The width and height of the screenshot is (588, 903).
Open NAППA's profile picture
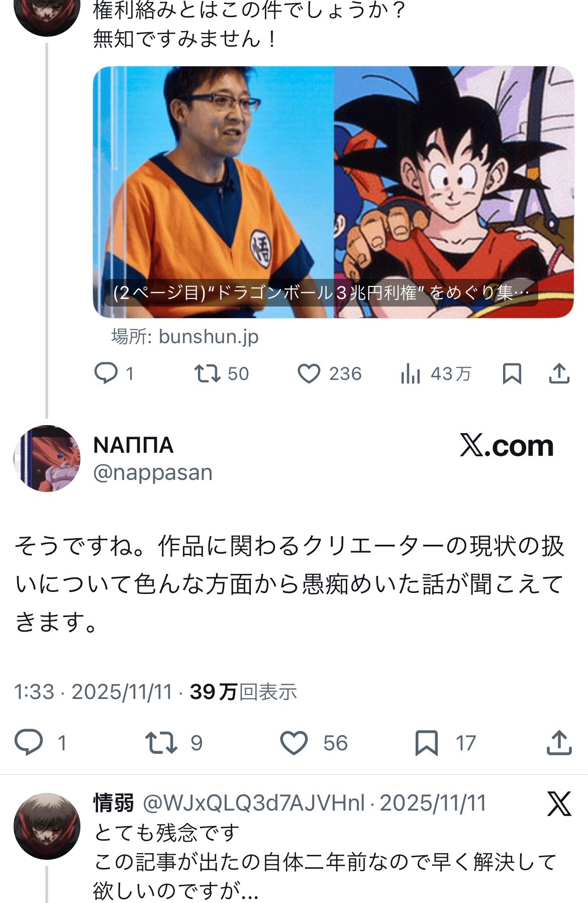click(x=47, y=458)
